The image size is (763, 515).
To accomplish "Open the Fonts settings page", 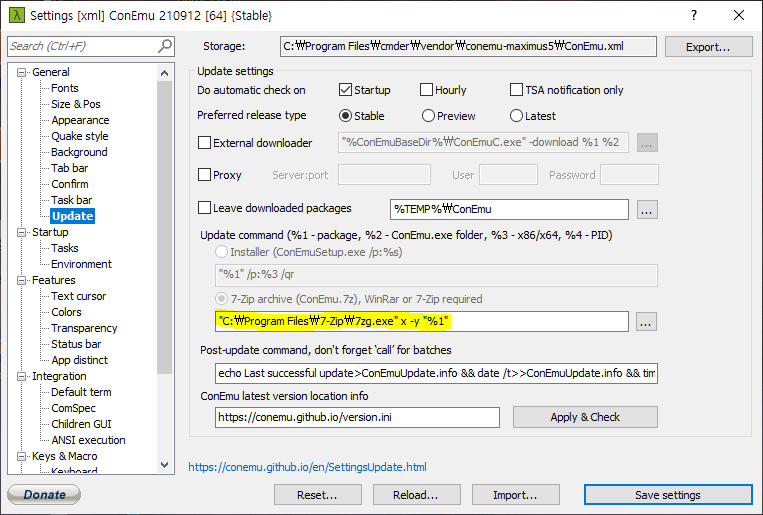I will point(65,88).
